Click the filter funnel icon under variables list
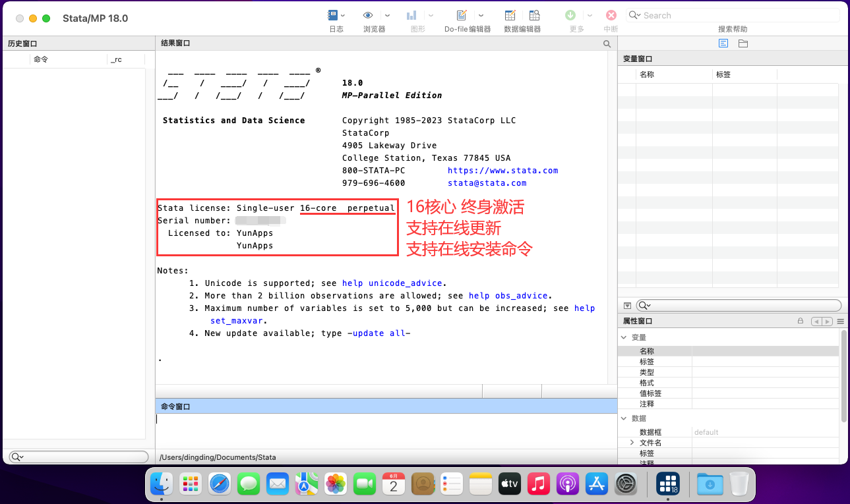This screenshot has width=850, height=504. tap(627, 306)
